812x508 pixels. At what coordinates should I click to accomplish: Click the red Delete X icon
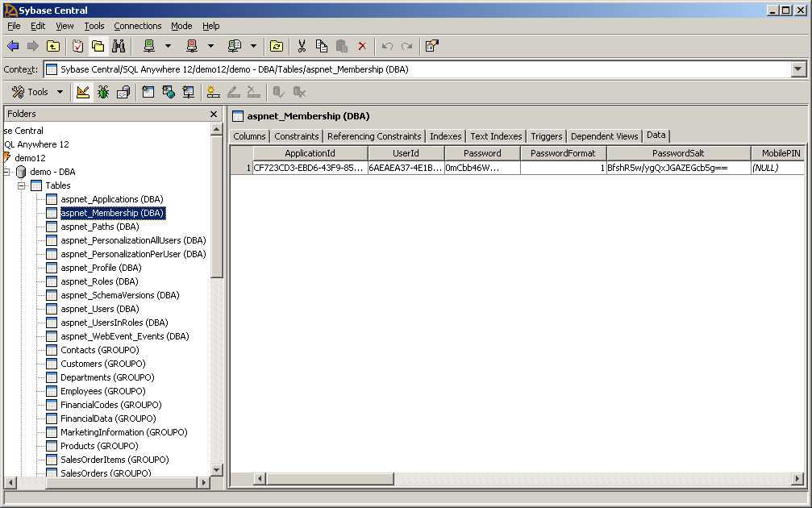[362, 46]
